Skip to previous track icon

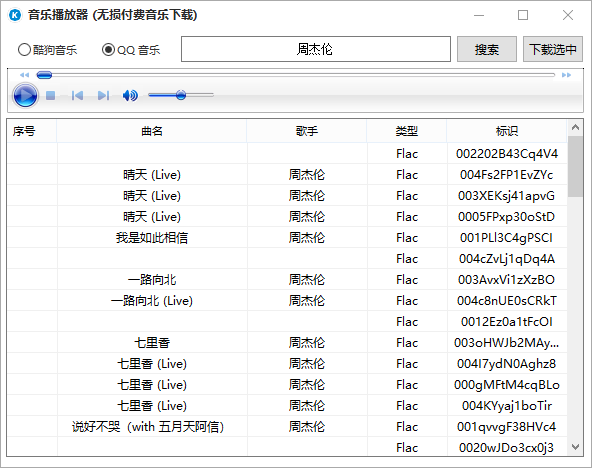(x=77, y=95)
